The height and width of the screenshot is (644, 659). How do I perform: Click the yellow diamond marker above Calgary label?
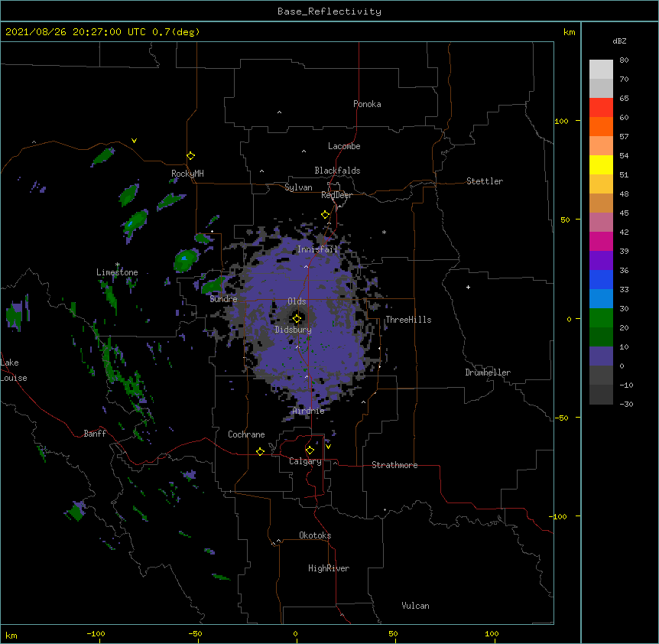tap(310, 450)
